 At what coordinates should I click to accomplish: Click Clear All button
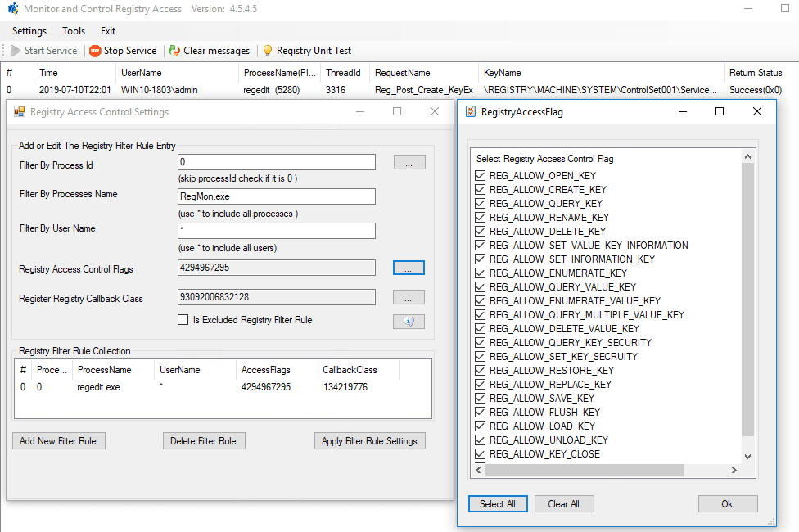pyautogui.click(x=564, y=504)
